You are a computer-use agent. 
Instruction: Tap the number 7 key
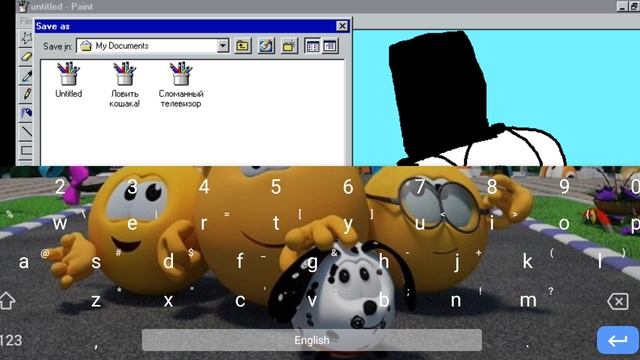(x=420, y=187)
